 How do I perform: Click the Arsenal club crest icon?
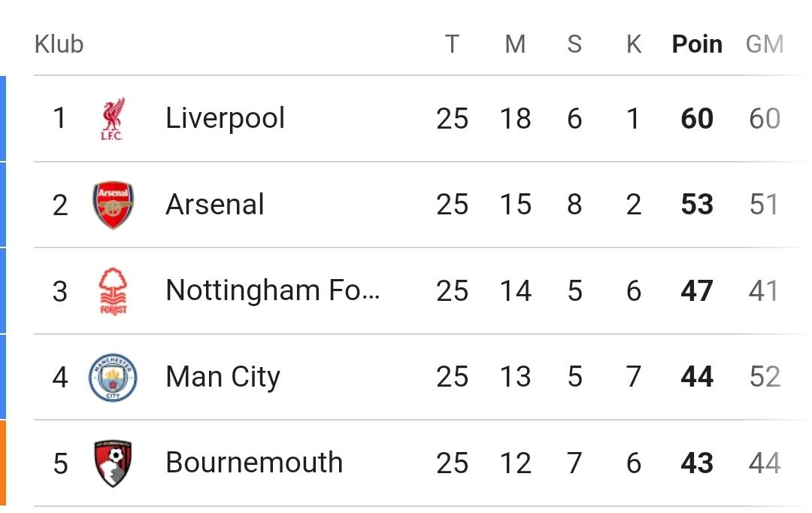113,205
